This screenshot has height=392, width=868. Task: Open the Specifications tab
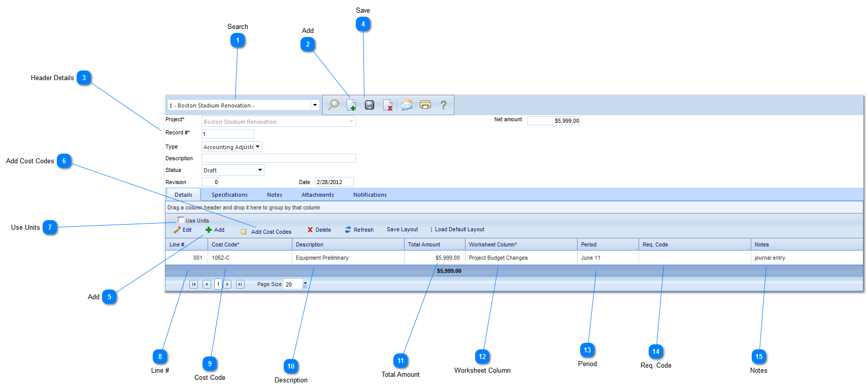pyautogui.click(x=229, y=195)
